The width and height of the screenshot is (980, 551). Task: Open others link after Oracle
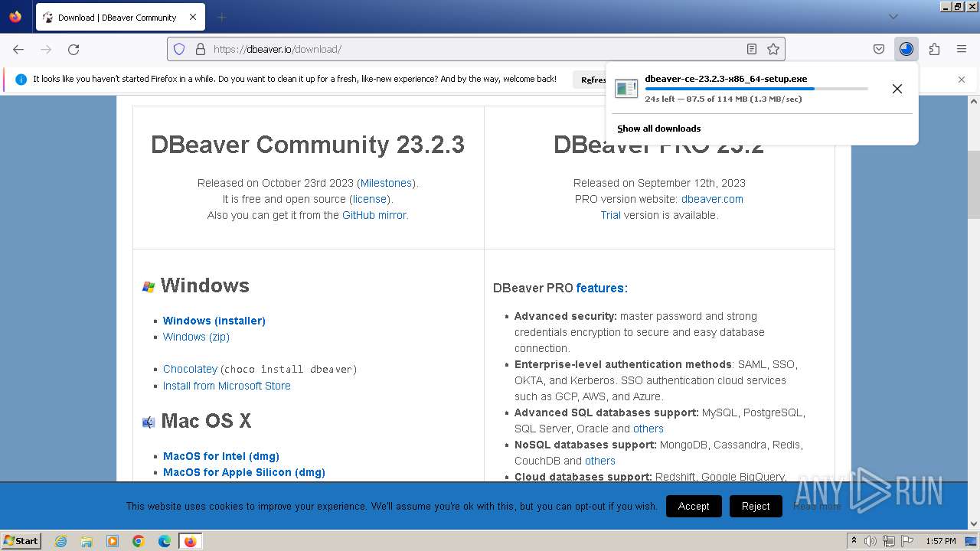point(648,429)
